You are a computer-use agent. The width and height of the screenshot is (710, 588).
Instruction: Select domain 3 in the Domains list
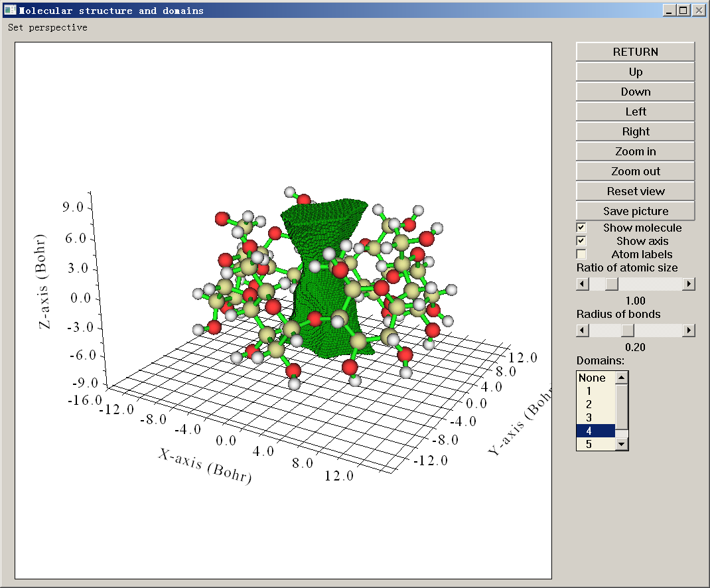(x=596, y=417)
